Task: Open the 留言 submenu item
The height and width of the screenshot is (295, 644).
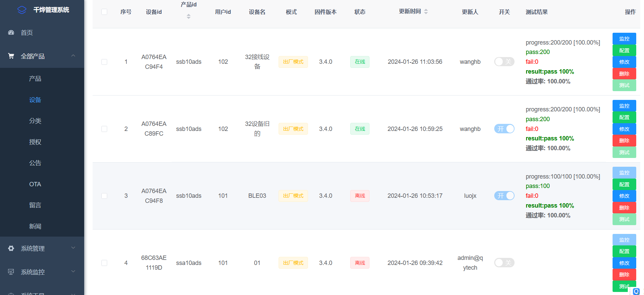Action: point(35,205)
